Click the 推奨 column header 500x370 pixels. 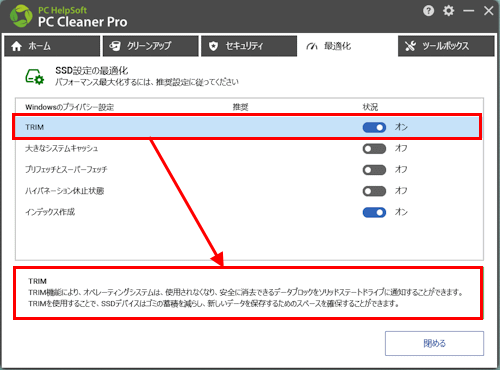tap(240, 107)
